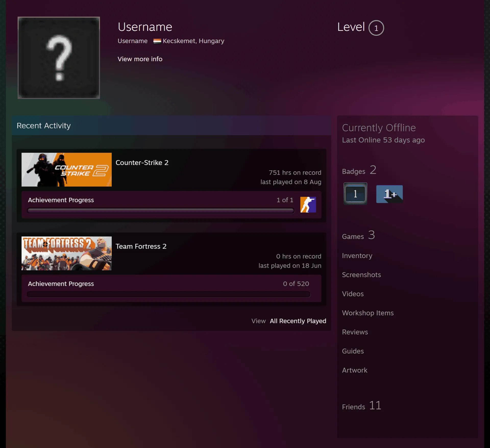The image size is (490, 448).
Task: Click the Counter-Strike 2 achievement progress bar
Action: pyautogui.click(x=161, y=211)
